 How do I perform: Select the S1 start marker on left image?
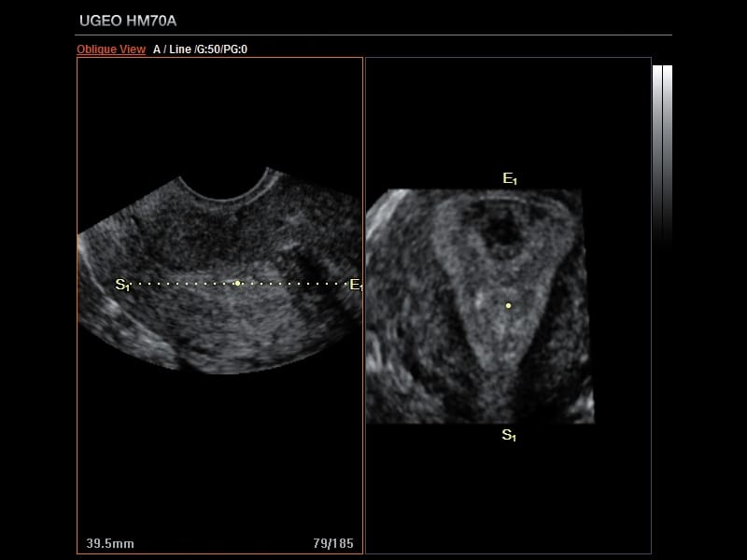pyautogui.click(x=122, y=285)
